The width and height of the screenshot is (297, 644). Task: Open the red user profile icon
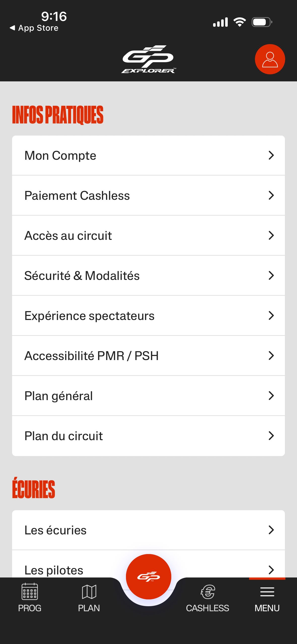[x=270, y=59]
